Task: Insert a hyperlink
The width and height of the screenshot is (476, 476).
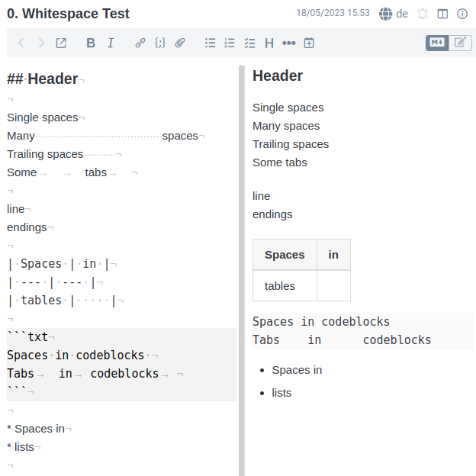Action: (140, 43)
